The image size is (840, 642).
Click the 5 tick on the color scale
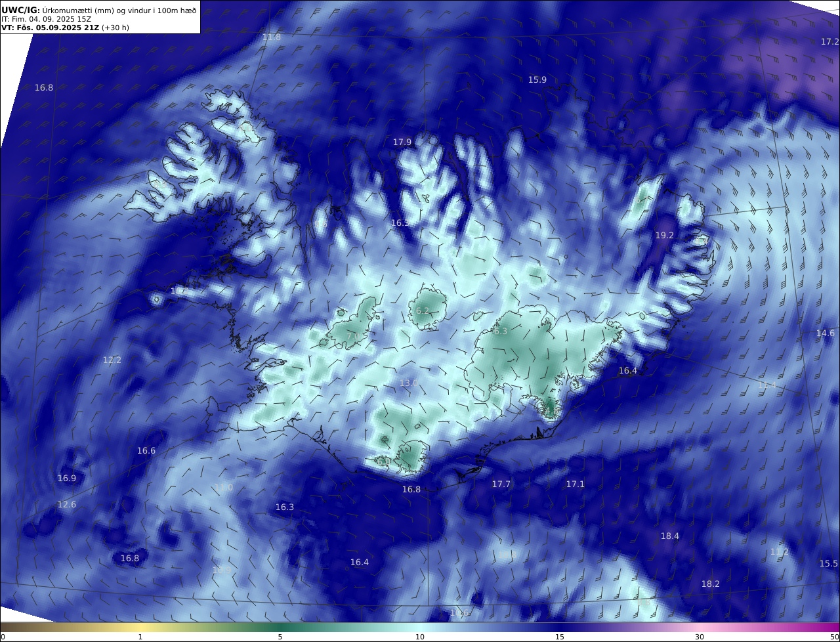pyautogui.click(x=280, y=637)
